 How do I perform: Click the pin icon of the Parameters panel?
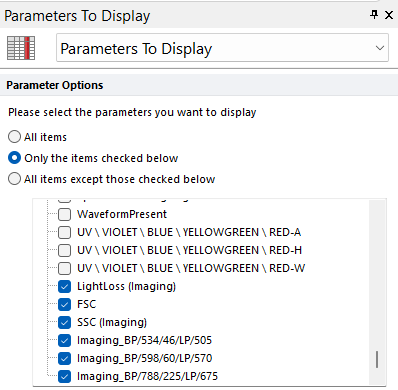tap(374, 14)
